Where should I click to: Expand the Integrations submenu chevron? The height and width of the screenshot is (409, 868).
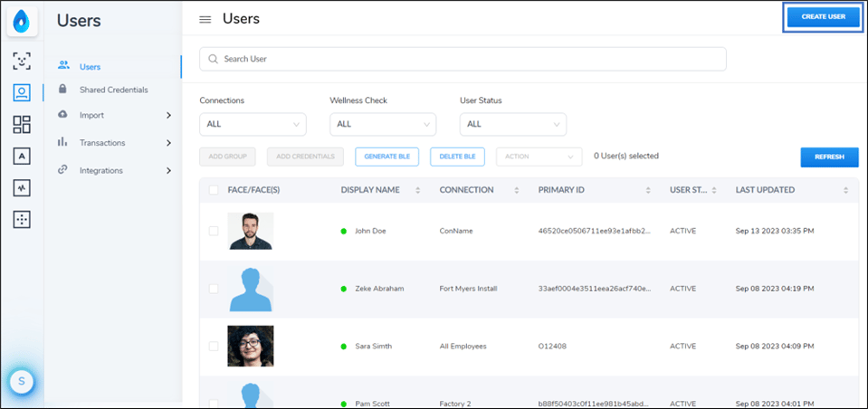(x=169, y=170)
